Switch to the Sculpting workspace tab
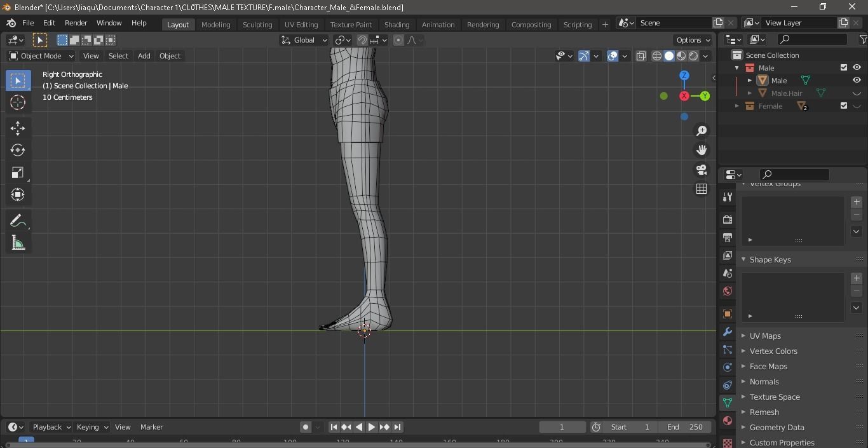The image size is (868, 448). coord(257,25)
